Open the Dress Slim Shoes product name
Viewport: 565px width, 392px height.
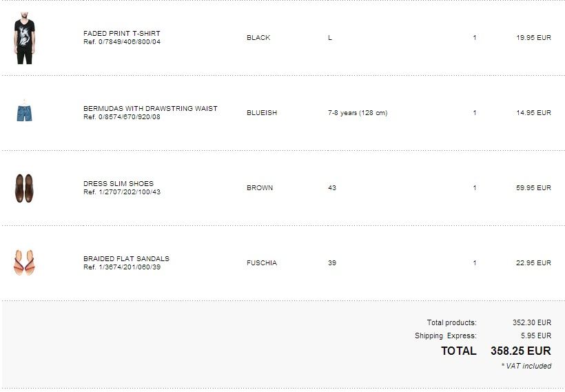(x=118, y=183)
